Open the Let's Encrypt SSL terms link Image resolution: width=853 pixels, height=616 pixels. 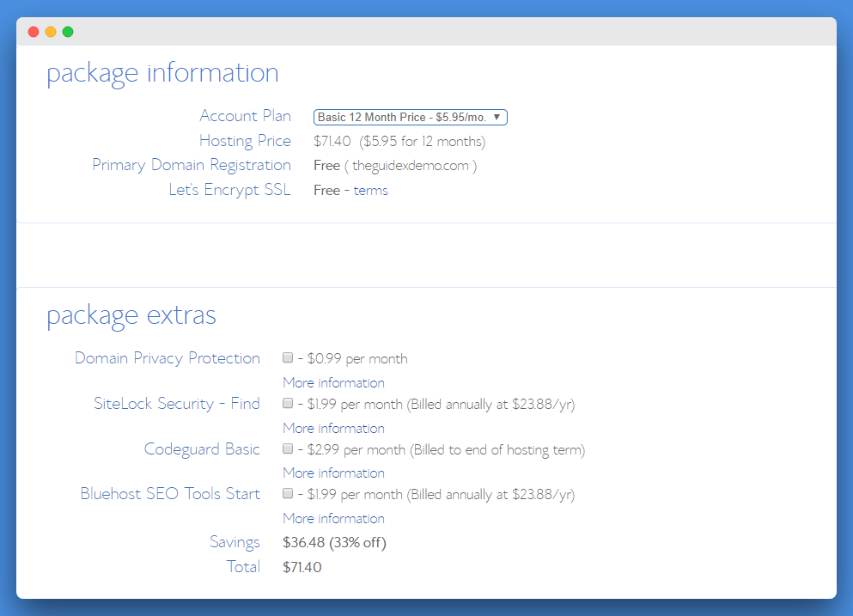tap(370, 191)
